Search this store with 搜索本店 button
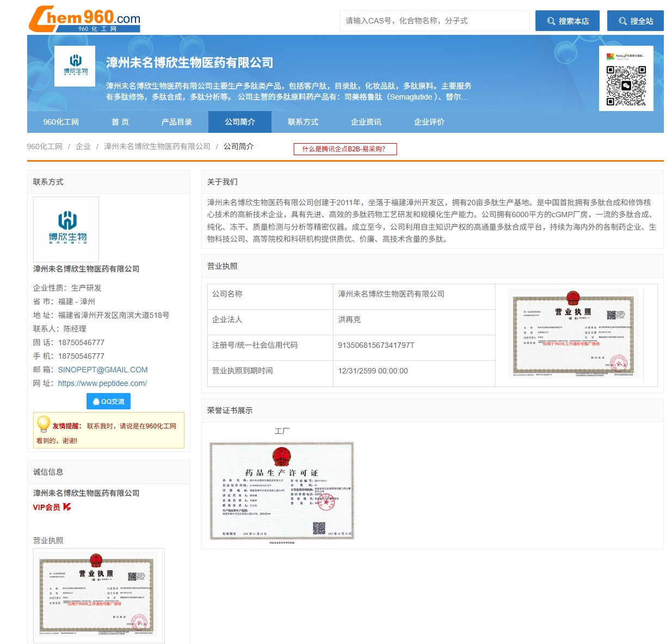 568,21
